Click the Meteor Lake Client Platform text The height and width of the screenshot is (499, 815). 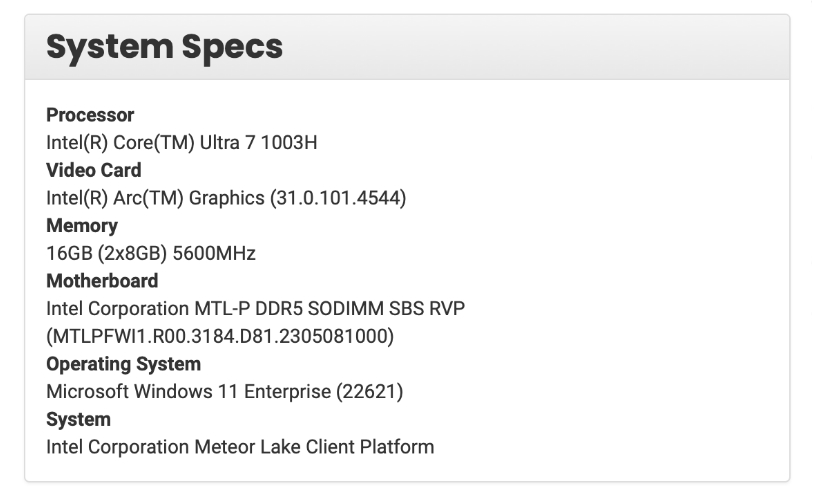coord(314,447)
